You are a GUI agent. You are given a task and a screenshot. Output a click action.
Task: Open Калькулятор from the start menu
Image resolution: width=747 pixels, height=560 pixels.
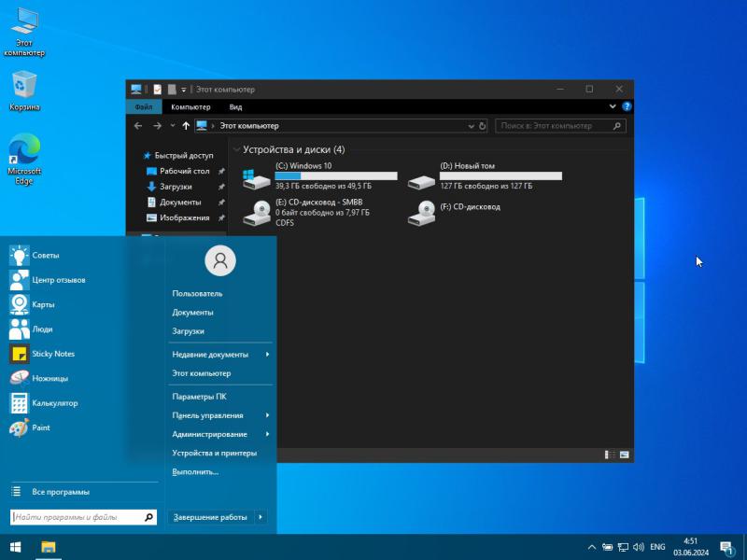point(44,403)
